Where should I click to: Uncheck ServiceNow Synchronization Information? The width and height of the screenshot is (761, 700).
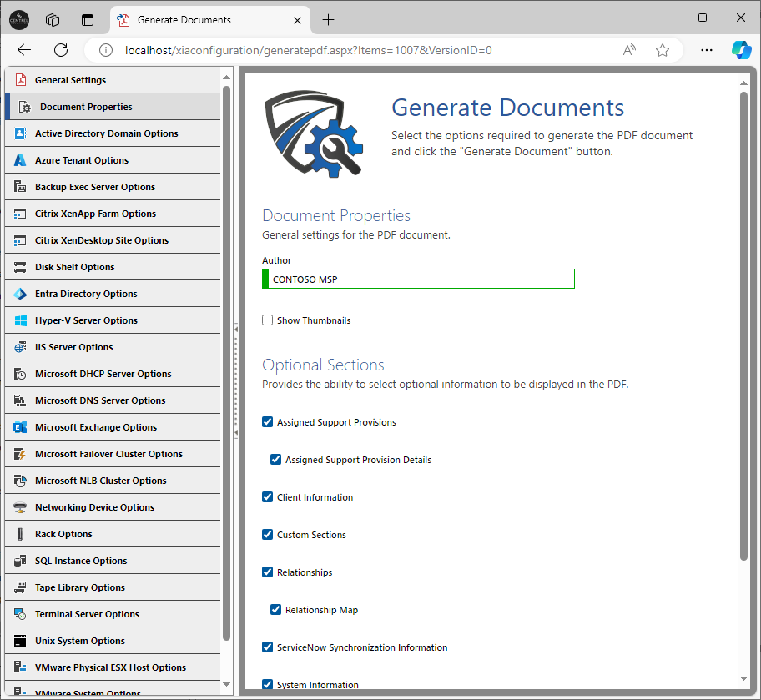pos(267,647)
